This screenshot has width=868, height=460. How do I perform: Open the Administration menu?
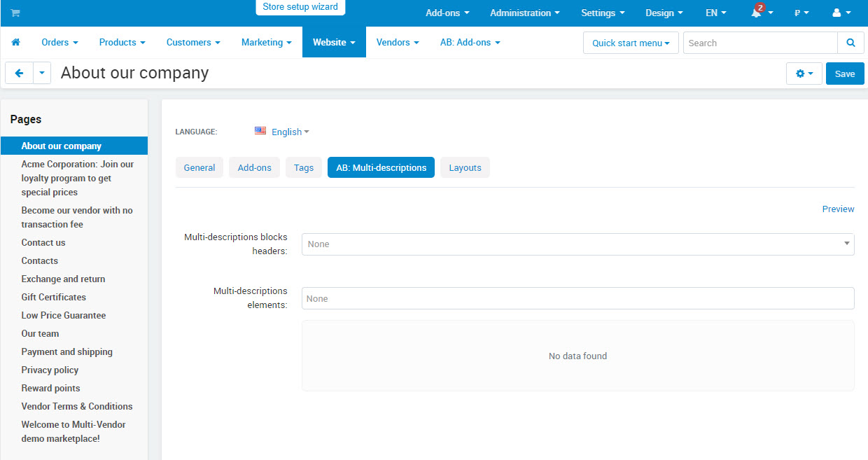524,13
